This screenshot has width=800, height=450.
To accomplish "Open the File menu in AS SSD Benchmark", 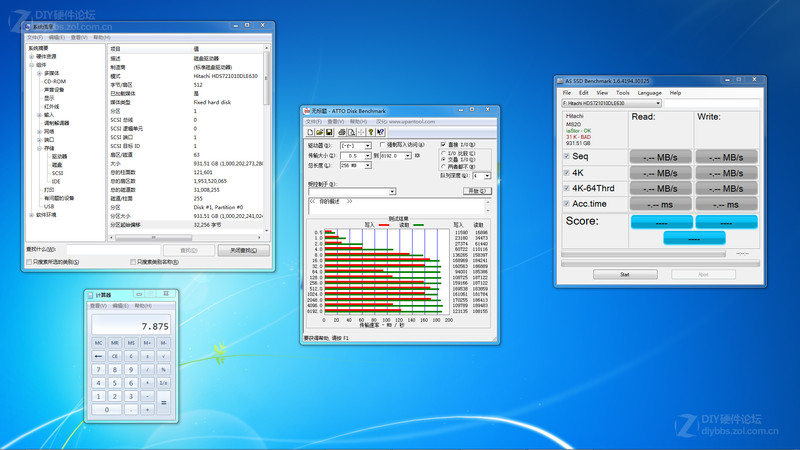I will 567,93.
